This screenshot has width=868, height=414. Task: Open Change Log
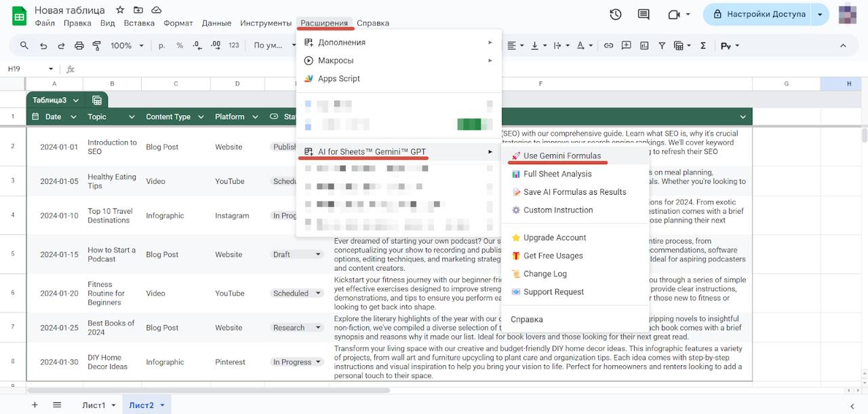(575, 274)
